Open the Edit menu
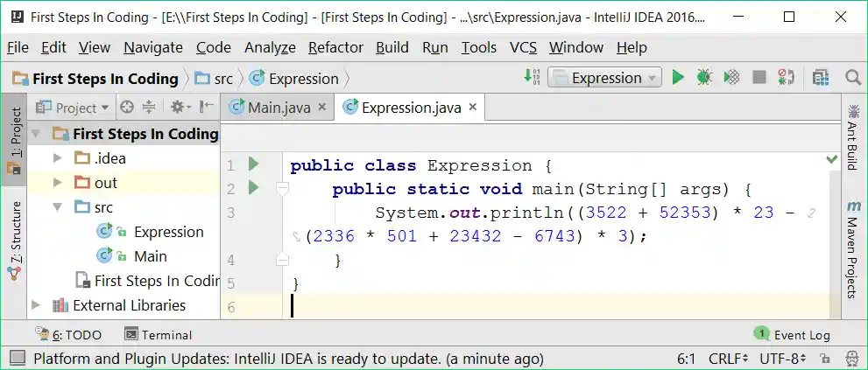The image size is (868, 370). (x=53, y=47)
